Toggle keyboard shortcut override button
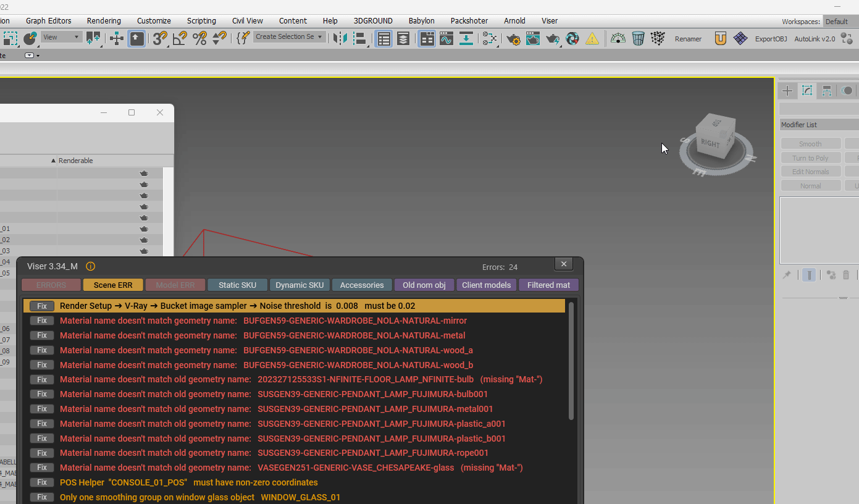Screen dimensions: 859x504 pyautogui.click(x=136, y=38)
